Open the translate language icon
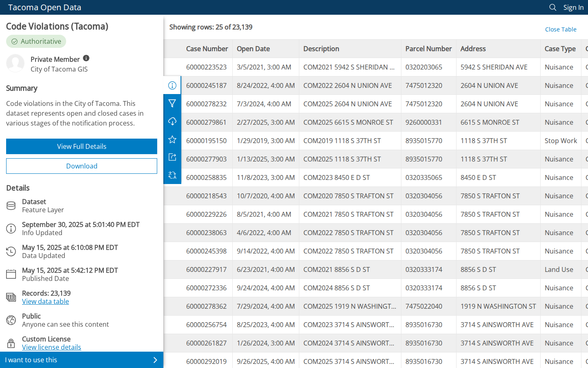The height and width of the screenshot is (368, 588). click(172, 175)
